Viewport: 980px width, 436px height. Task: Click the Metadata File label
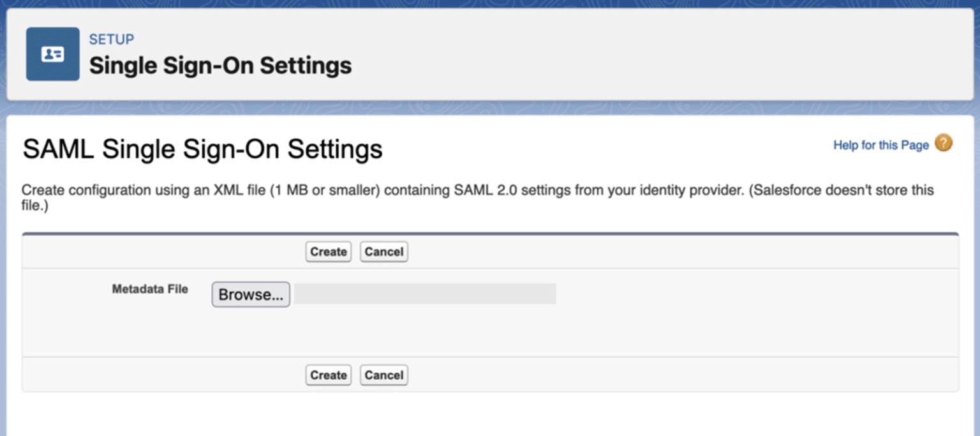tap(150, 289)
